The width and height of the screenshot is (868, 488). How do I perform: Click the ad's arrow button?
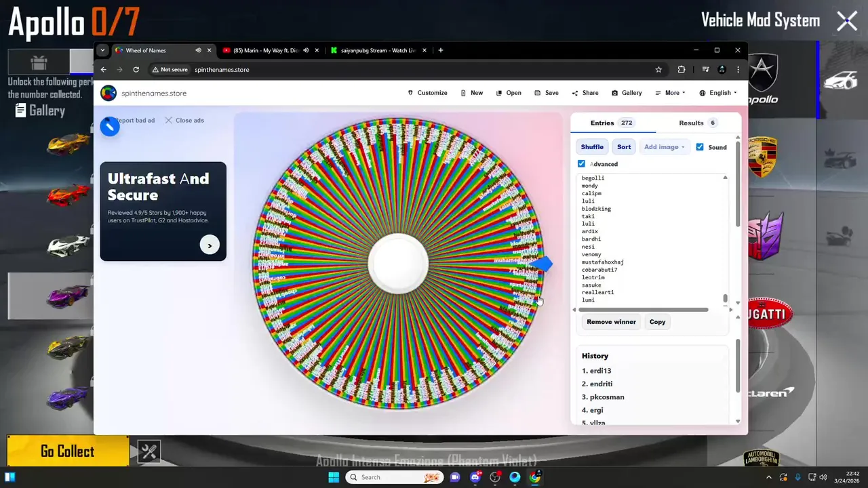210,245
